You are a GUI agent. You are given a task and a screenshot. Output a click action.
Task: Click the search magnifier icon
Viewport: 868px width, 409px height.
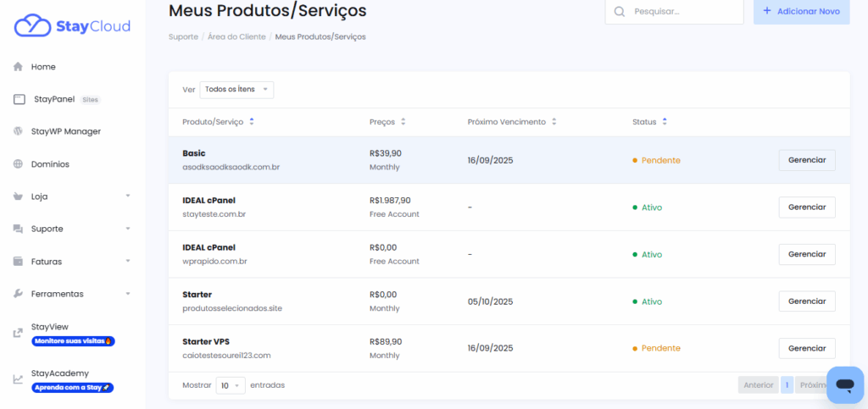click(x=620, y=12)
